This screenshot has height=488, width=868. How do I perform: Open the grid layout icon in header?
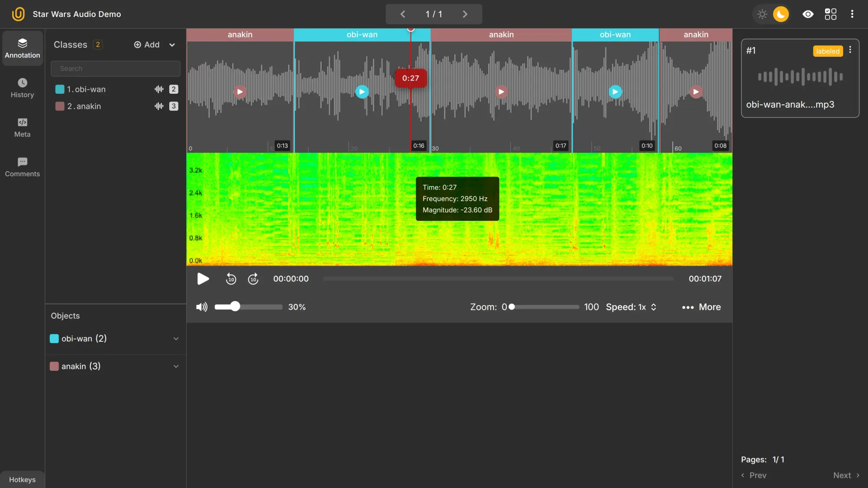(x=830, y=14)
